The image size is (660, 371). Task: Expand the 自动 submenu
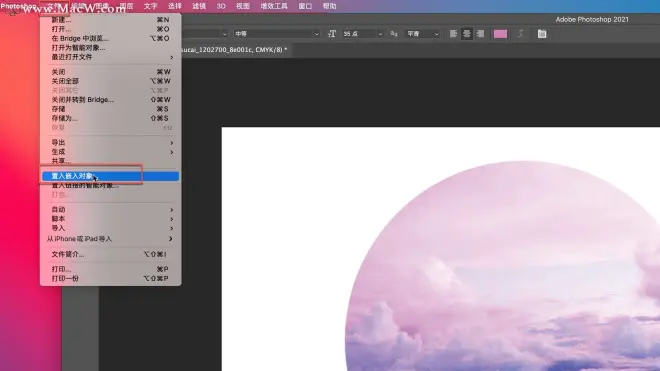pos(111,210)
